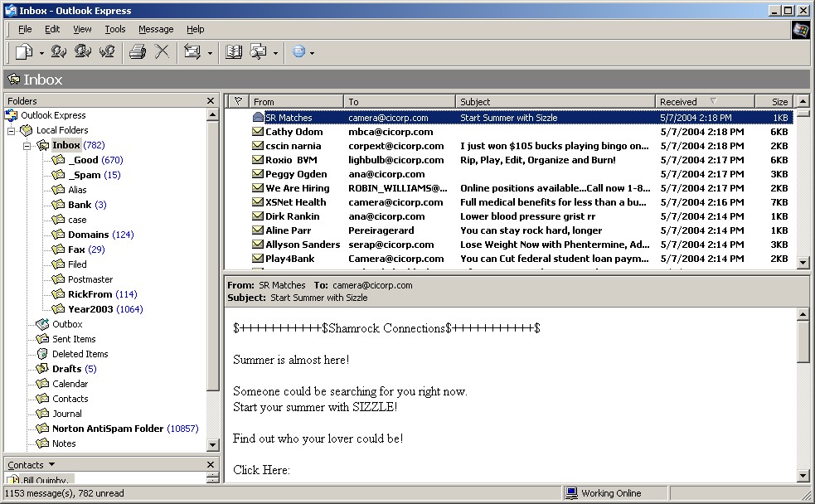Click the Drafts folder icon
This screenshot has height=504, width=815.
click(42, 369)
